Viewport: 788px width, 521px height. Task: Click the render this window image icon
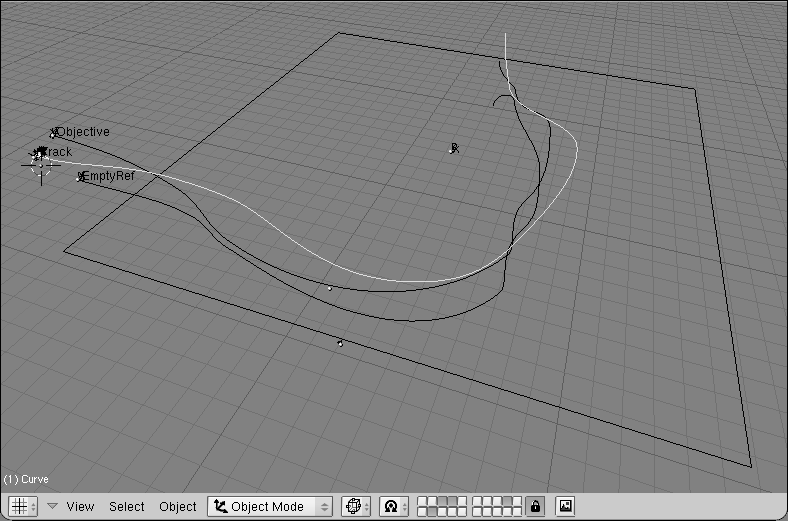coord(565,506)
